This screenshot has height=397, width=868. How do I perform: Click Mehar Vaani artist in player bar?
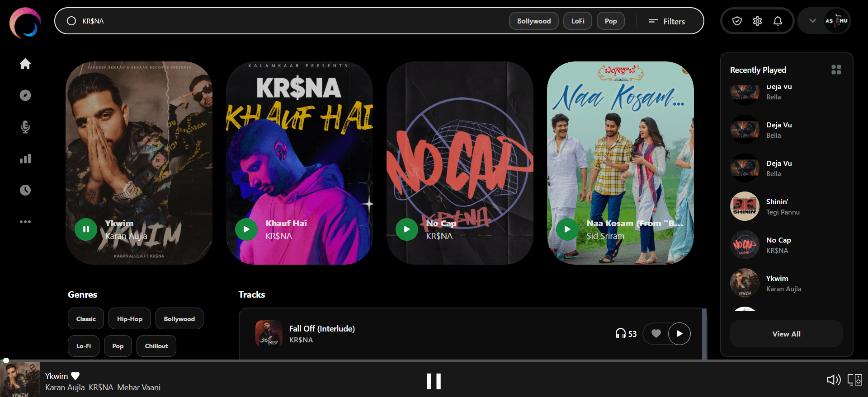point(139,388)
